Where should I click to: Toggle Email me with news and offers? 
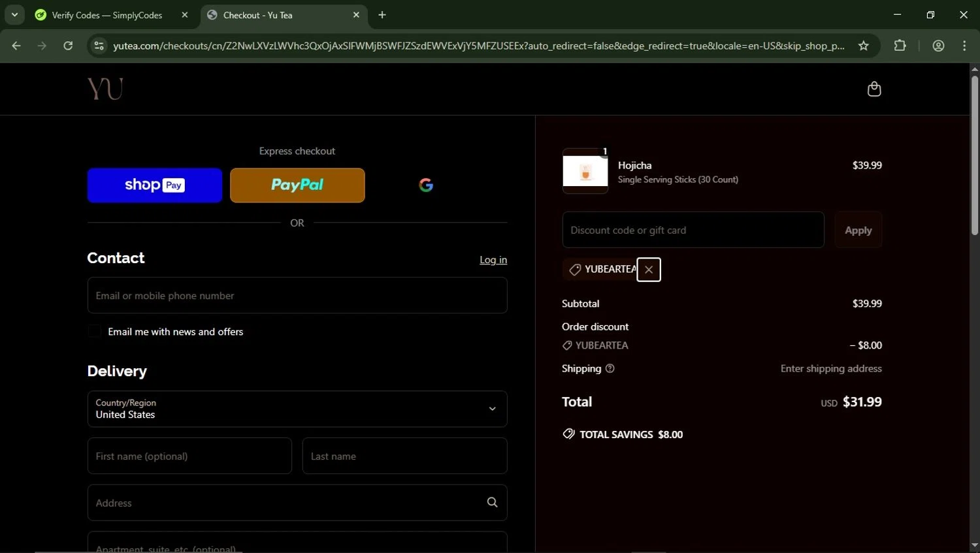click(95, 332)
